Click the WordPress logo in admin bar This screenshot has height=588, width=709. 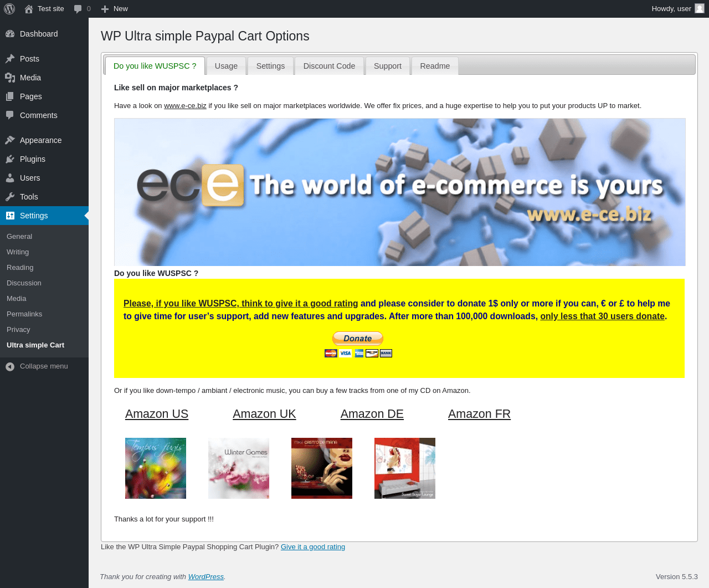pos(9,9)
